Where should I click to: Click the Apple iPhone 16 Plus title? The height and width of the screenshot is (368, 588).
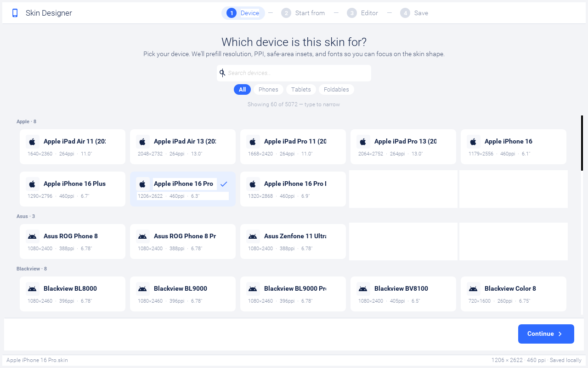[74, 184]
